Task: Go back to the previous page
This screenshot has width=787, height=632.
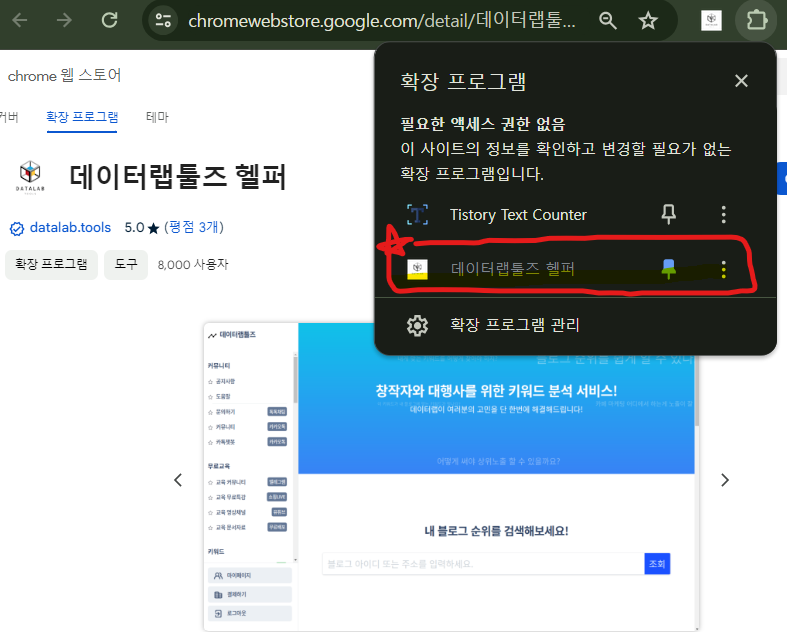Action: (20, 21)
